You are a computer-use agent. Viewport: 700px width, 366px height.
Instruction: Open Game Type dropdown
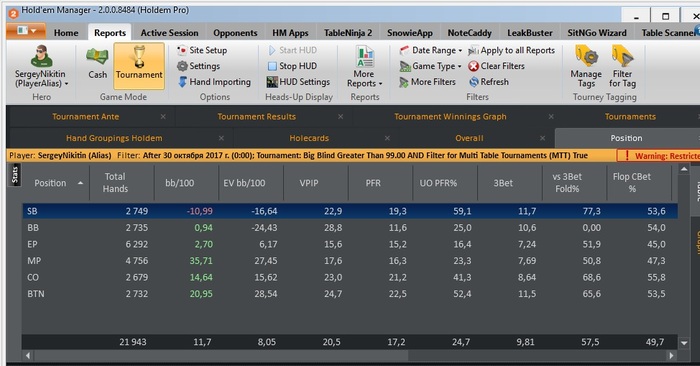click(431, 66)
